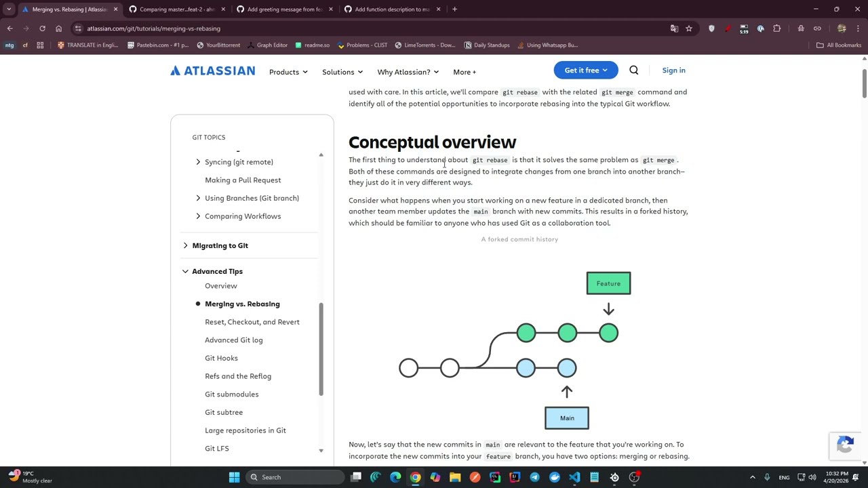Open the browser home button
Screen dimensions: 868x488
(x=58, y=28)
